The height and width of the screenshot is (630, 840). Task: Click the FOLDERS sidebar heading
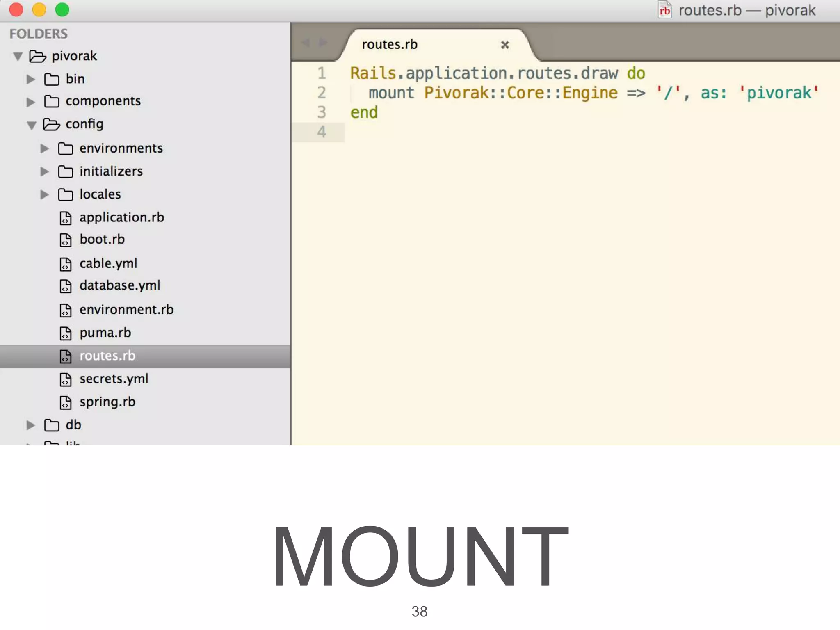tap(39, 34)
